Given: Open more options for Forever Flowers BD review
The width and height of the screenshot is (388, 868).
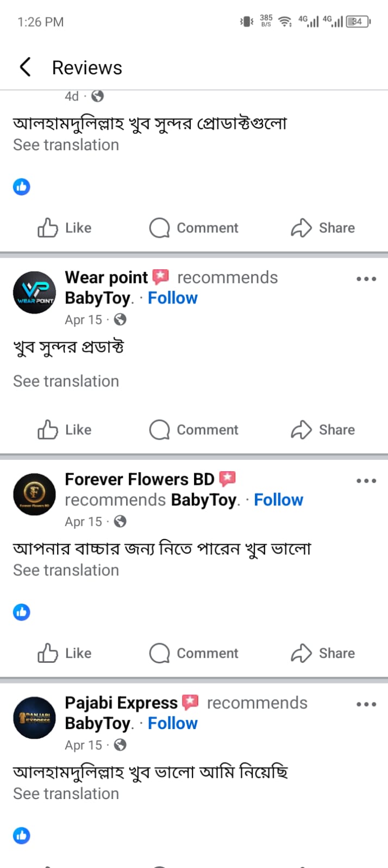Looking at the screenshot, I should (x=366, y=481).
